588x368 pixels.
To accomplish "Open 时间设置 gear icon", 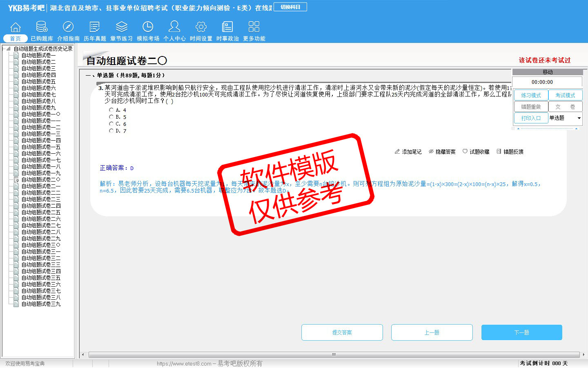I will (201, 27).
